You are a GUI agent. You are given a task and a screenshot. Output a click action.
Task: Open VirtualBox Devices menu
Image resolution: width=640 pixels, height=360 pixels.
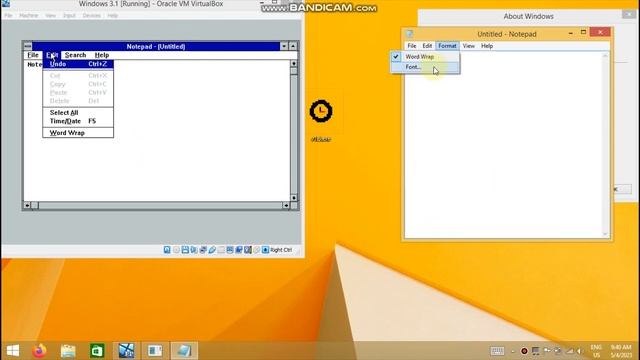tap(91, 16)
